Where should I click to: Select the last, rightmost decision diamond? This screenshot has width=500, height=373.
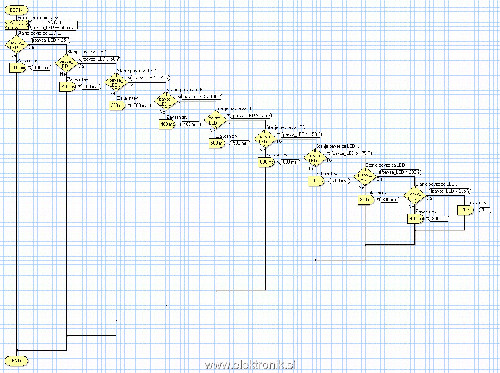(x=414, y=195)
